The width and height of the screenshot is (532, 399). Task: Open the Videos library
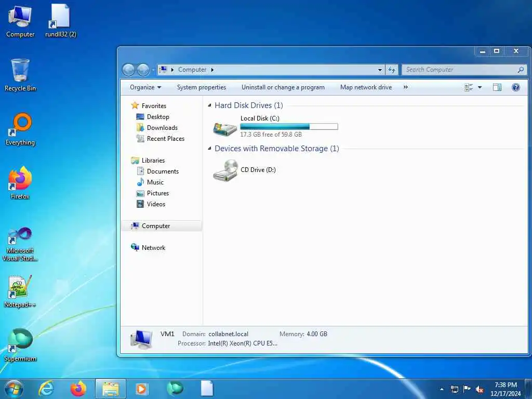[156, 204]
